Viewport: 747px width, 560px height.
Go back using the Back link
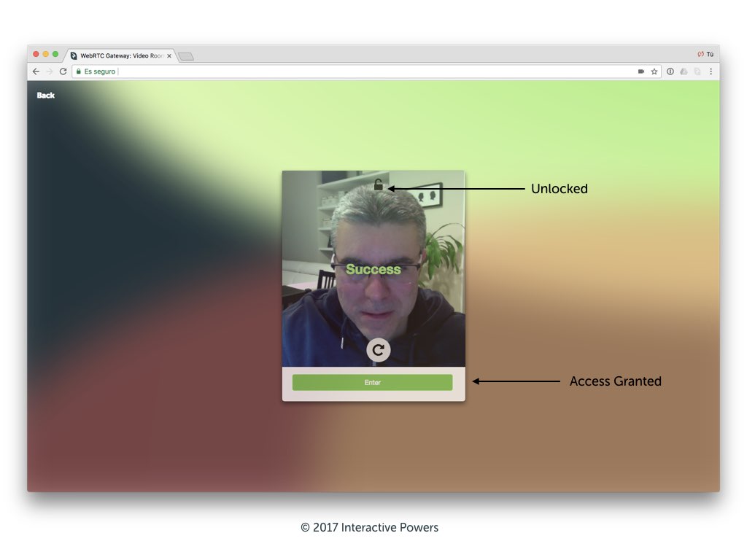pos(46,96)
